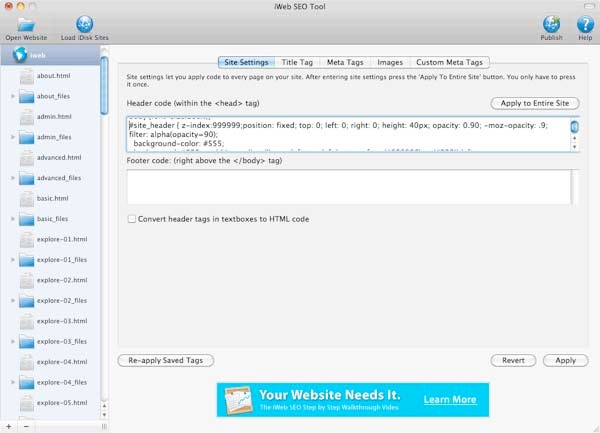600x433 pixels.
Task: Add a site with the plus button
Action: tap(8, 426)
